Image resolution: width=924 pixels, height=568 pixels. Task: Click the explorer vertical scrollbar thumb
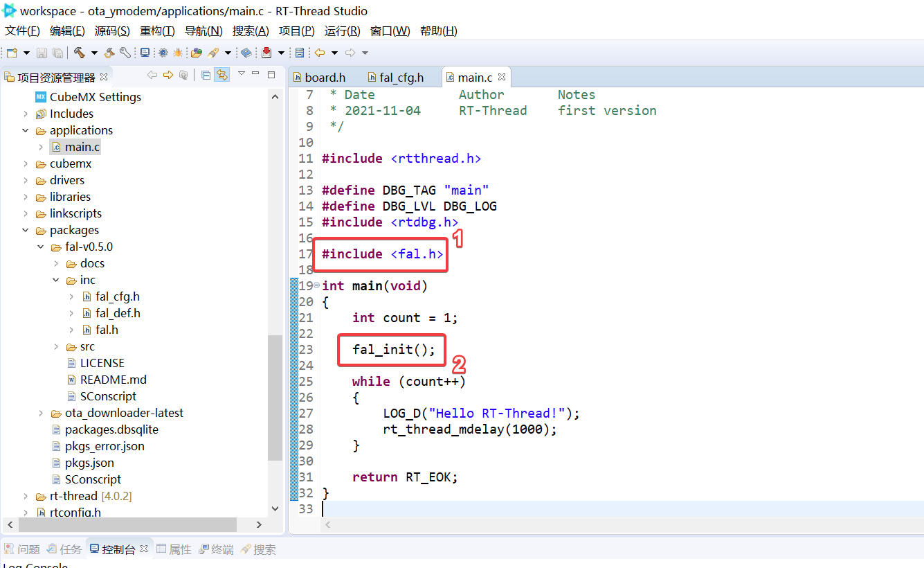275,398
